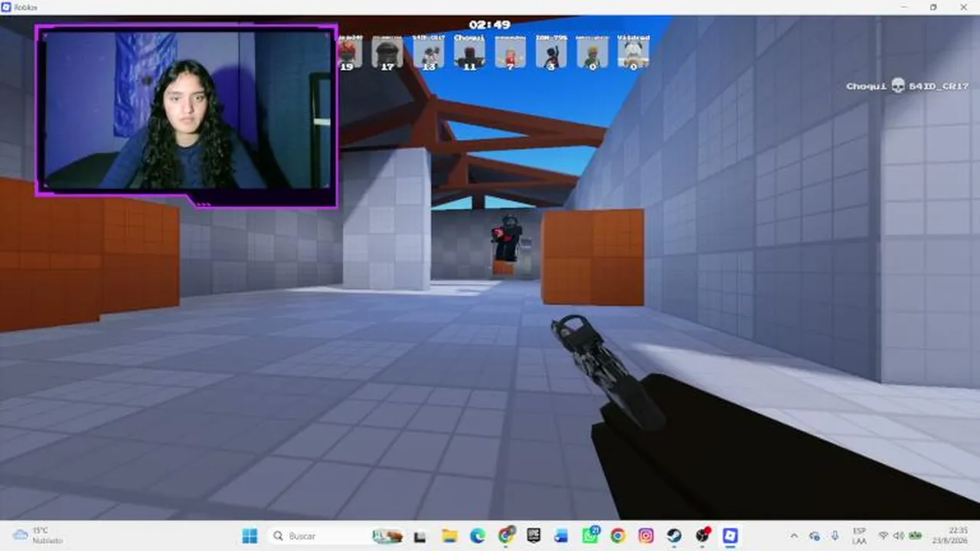Viewport: 980px width, 551px height.
Task: Click the round timer showing 02:49
Action: click(490, 24)
